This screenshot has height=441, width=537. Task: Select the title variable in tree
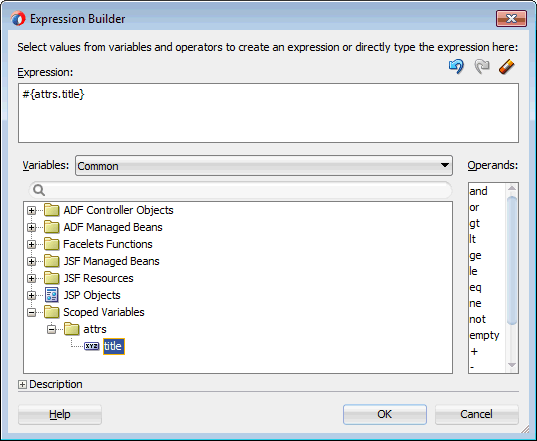[114, 346]
